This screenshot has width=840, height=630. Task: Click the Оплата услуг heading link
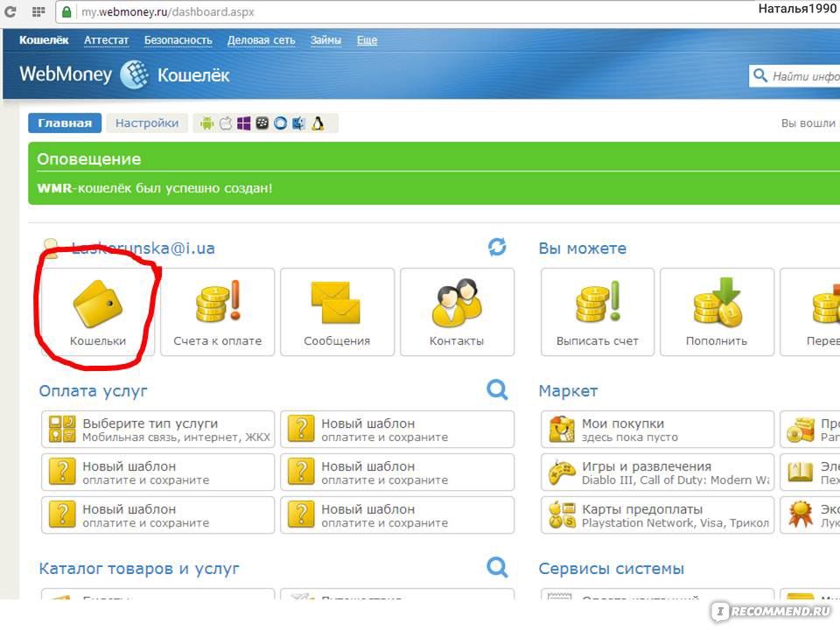(94, 391)
